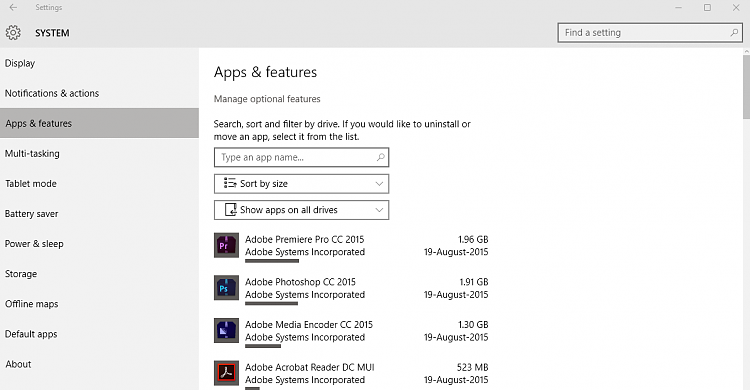The image size is (750, 390).
Task: Go to Notifications & actions
Action: tap(99, 93)
